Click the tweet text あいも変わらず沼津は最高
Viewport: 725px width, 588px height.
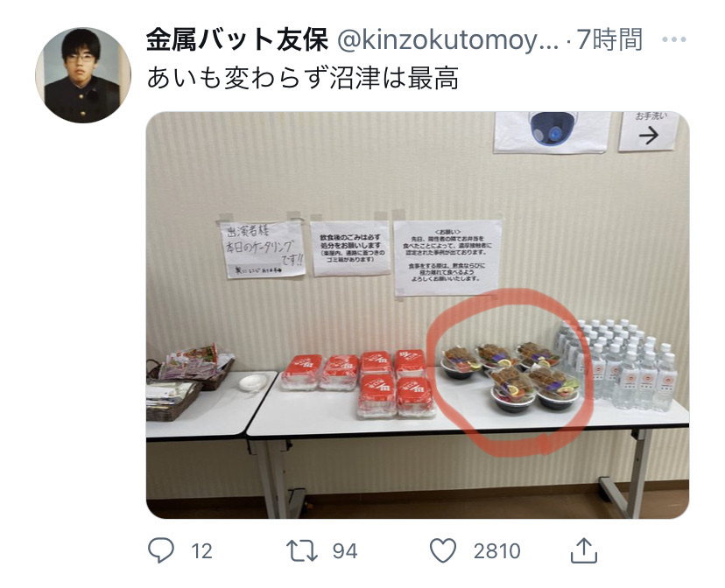pos(303,78)
